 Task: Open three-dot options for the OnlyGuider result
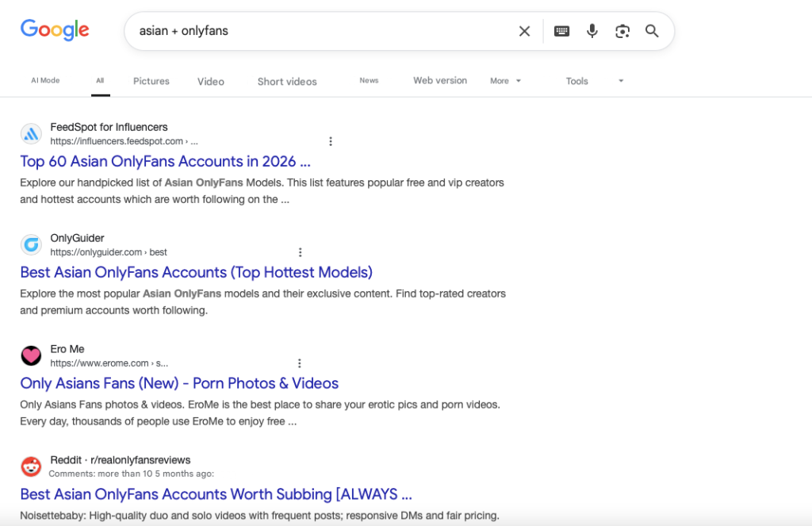click(300, 252)
